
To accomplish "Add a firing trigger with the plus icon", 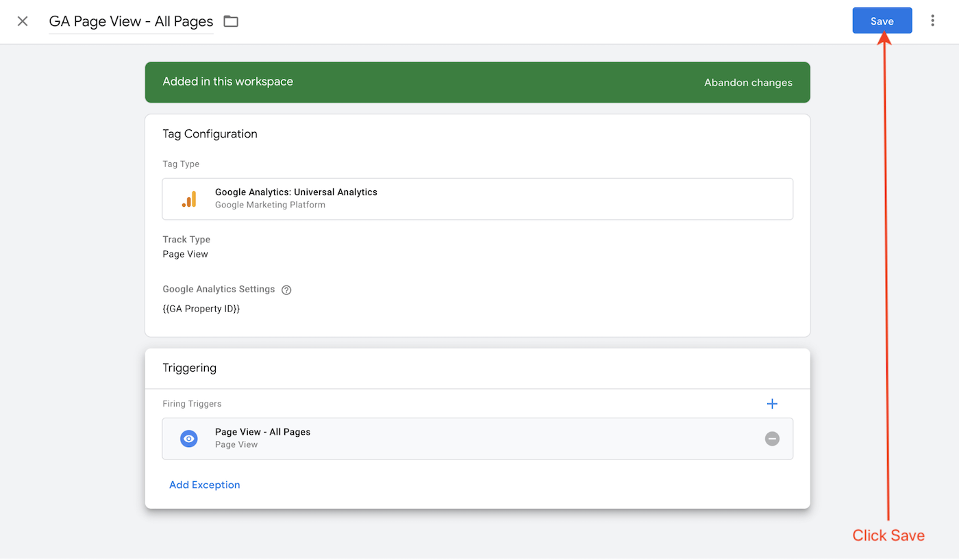I will pos(772,404).
